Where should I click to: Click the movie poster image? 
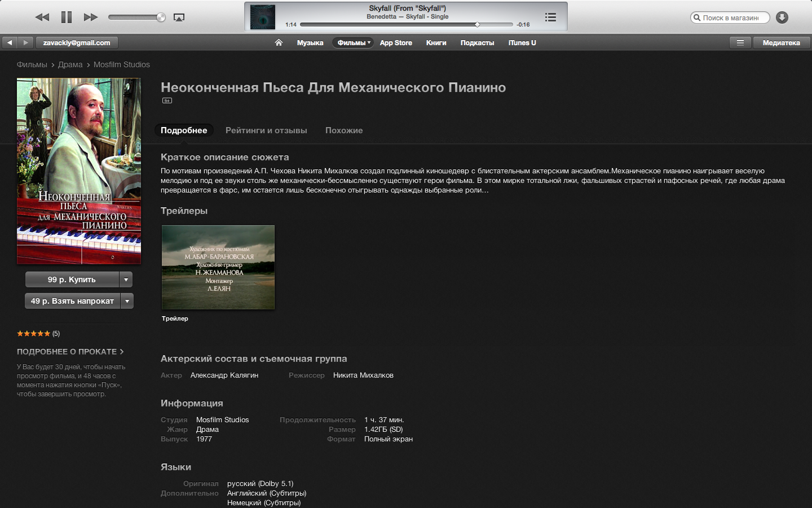79,171
